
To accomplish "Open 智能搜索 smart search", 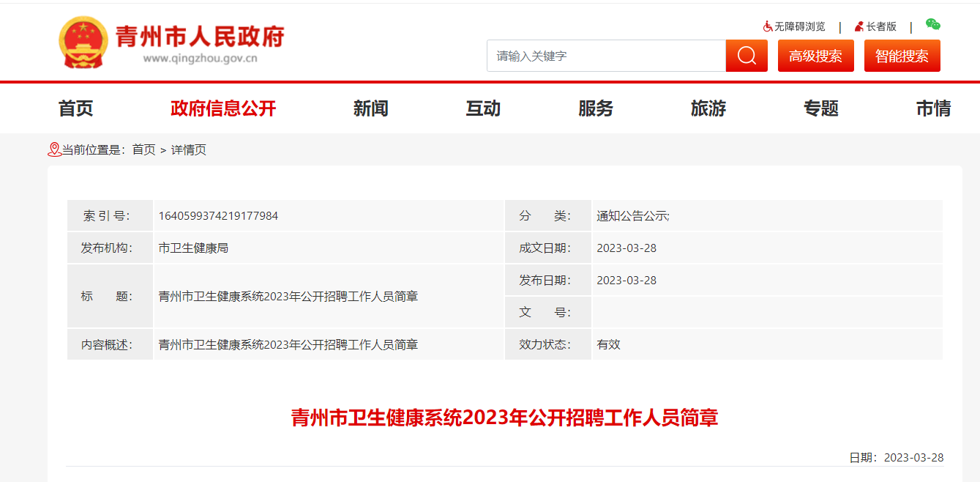I will click(x=902, y=56).
